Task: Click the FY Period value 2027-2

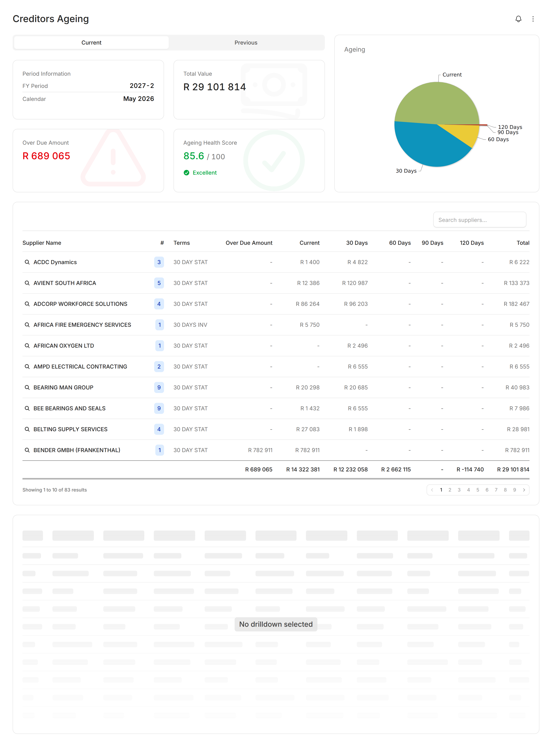Action: coord(142,86)
